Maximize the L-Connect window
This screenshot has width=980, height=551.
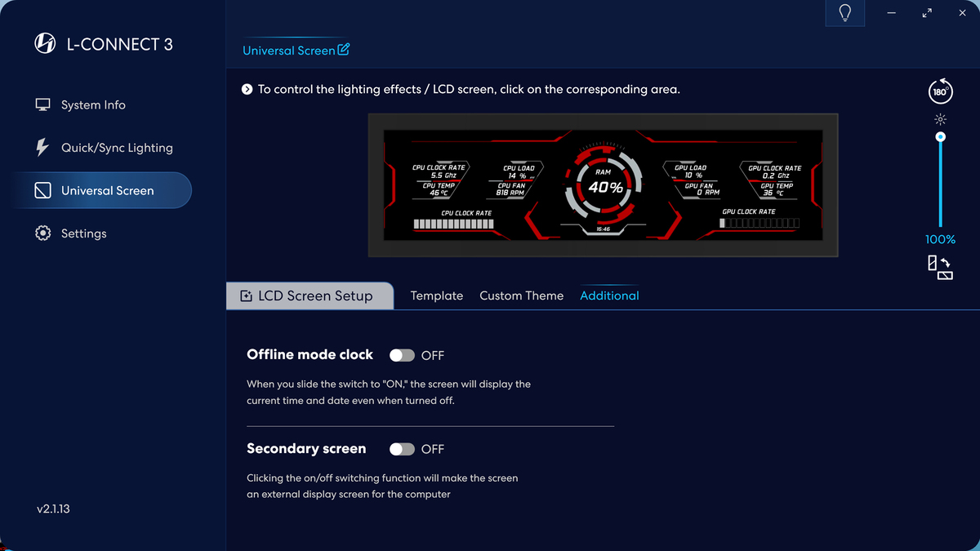[x=927, y=13]
